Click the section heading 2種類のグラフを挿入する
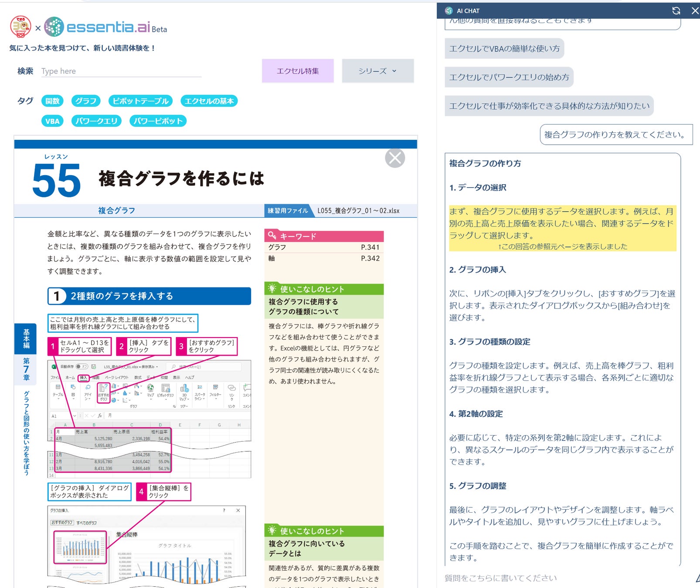 click(x=149, y=296)
